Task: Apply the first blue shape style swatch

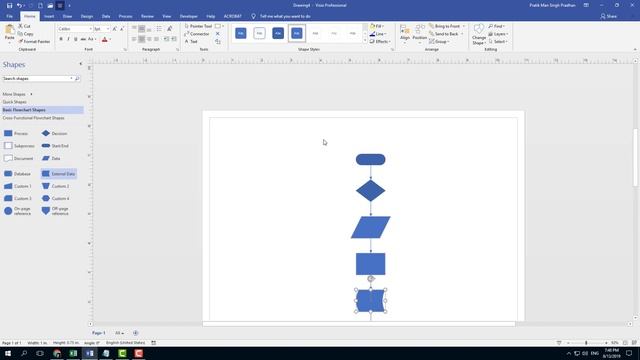Action: 241,33
